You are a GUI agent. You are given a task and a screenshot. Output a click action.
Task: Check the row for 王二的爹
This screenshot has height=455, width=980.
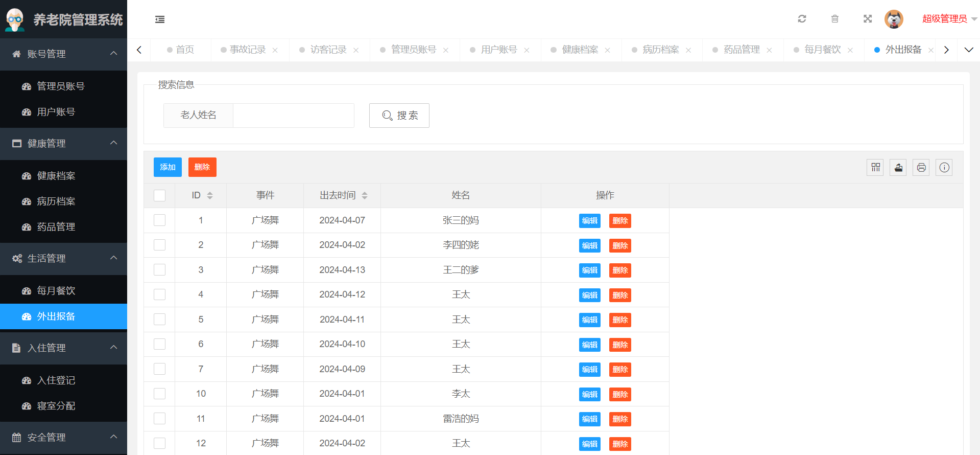click(160, 269)
